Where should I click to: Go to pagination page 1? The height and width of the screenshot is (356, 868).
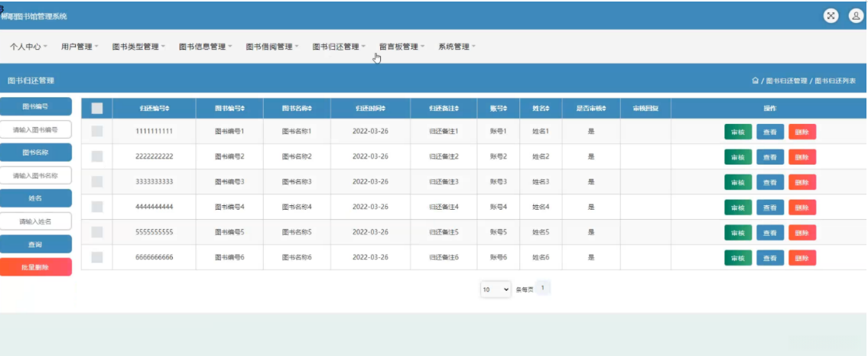[543, 288]
